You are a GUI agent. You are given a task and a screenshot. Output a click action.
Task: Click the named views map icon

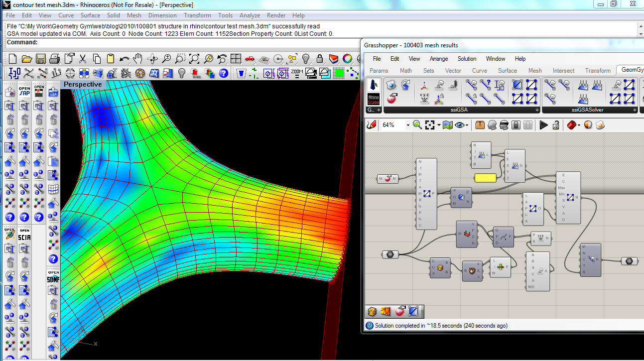[x=447, y=124]
